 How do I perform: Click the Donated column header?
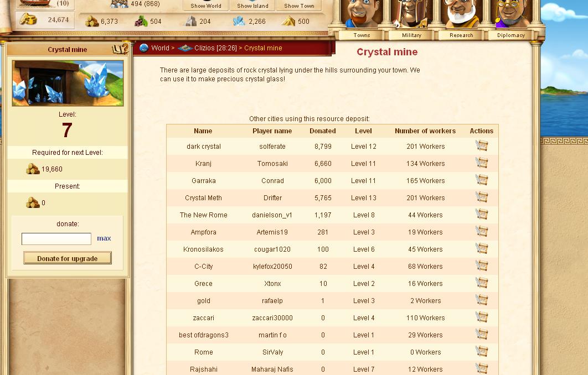pyautogui.click(x=322, y=131)
